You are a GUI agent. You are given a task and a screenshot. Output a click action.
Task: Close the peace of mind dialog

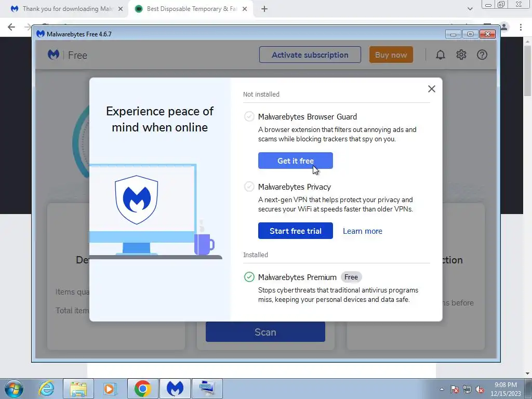(432, 89)
